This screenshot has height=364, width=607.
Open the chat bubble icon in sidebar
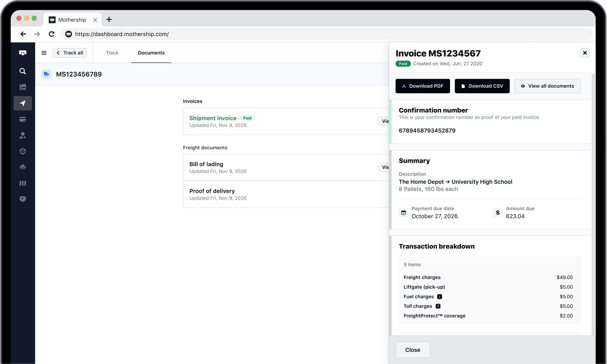coord(23,199)
